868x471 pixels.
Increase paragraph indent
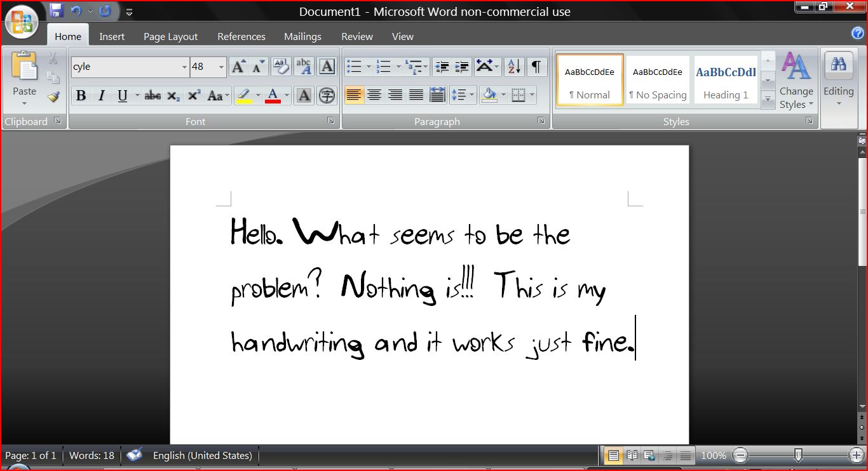click(462, 67)
